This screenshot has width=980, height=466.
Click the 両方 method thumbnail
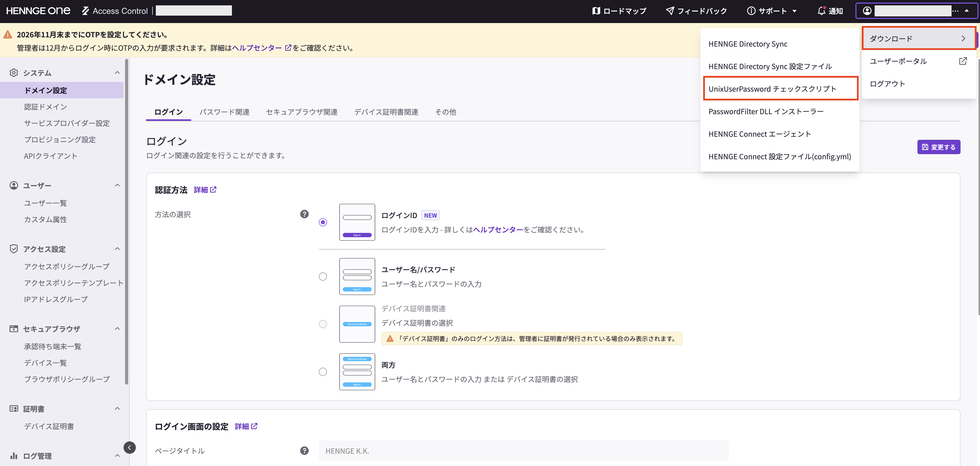tap(357, 371)
